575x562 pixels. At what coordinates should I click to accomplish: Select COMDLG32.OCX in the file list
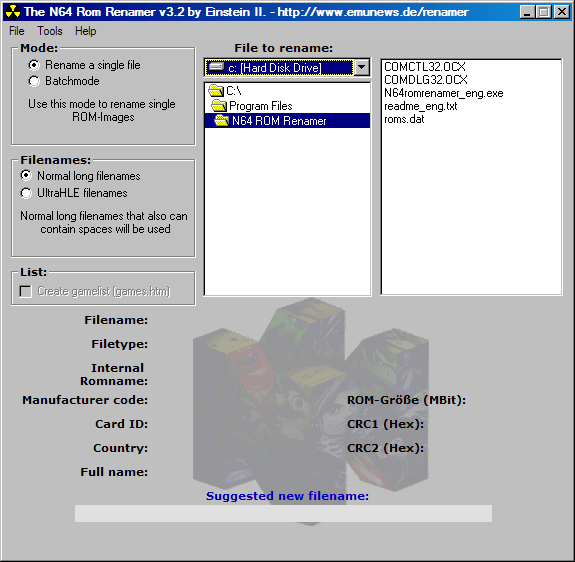[426, 80]
